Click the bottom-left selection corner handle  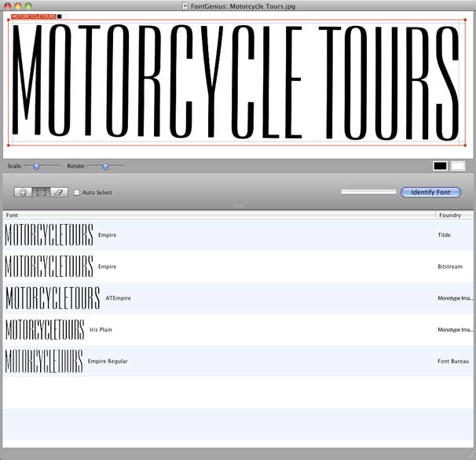tap(9, 145)
